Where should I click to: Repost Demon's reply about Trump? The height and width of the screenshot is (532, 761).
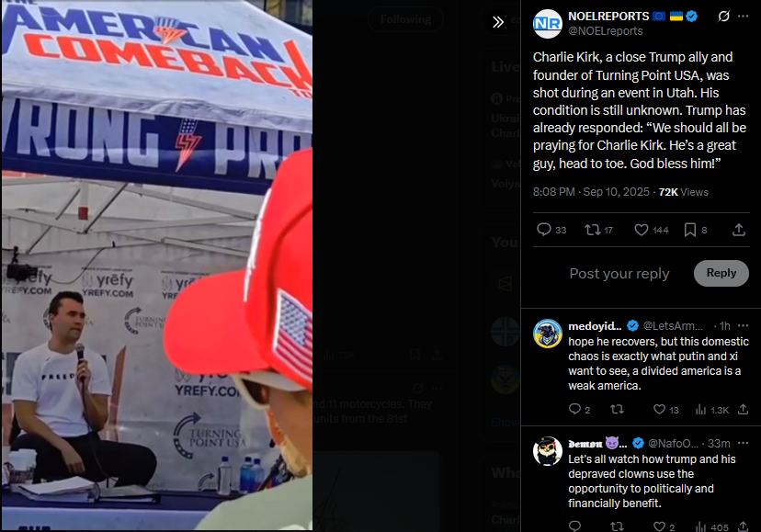tap(617, 526)
